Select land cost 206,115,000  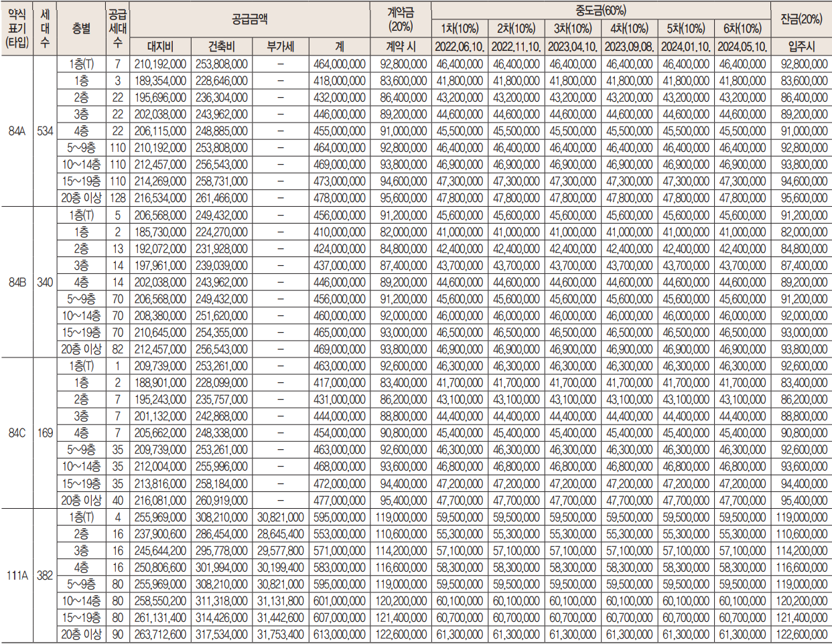(160, 131)
